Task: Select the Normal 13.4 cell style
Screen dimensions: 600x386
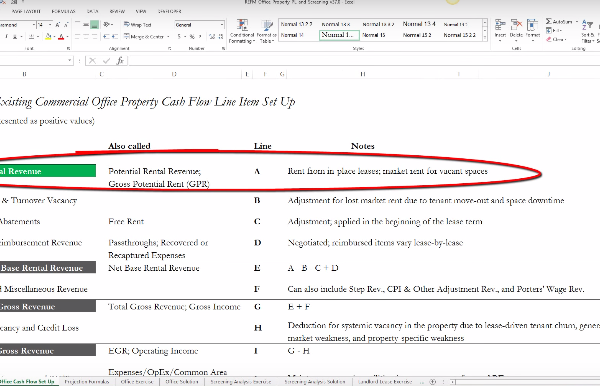Action: (419, 24)
